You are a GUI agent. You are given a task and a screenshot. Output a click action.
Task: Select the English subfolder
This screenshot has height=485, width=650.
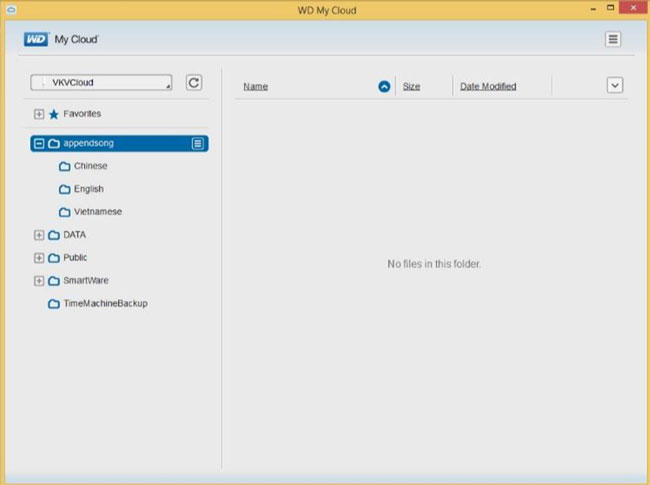point(88,189)
